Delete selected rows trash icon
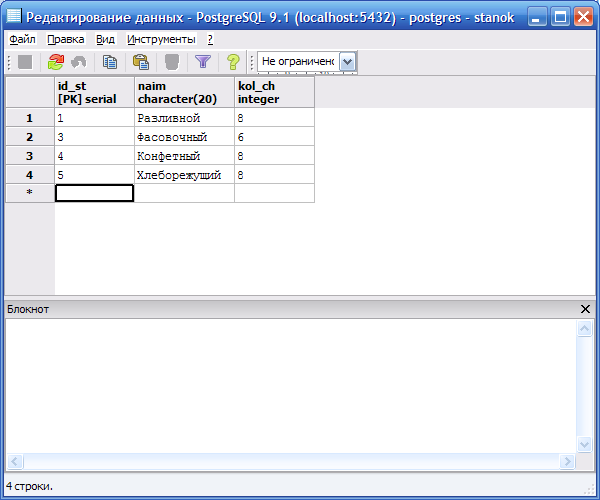This screenshot has width=600, height=500. 172,62
